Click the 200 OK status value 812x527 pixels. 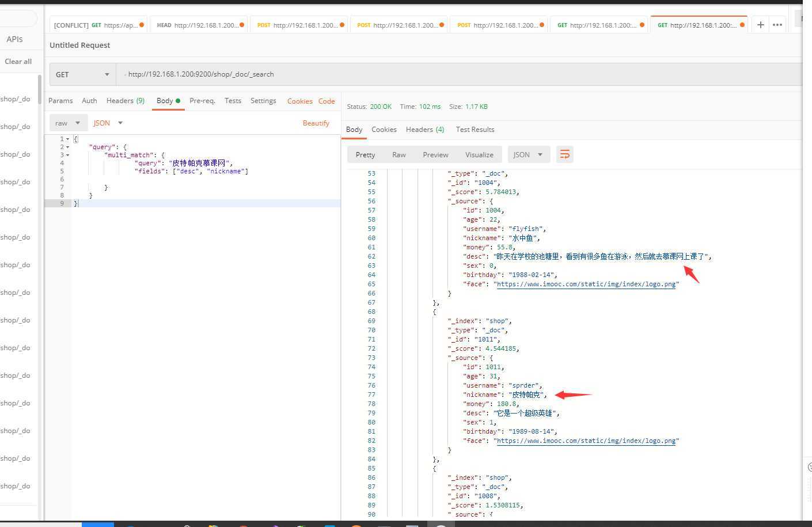[x=381, y=107]
